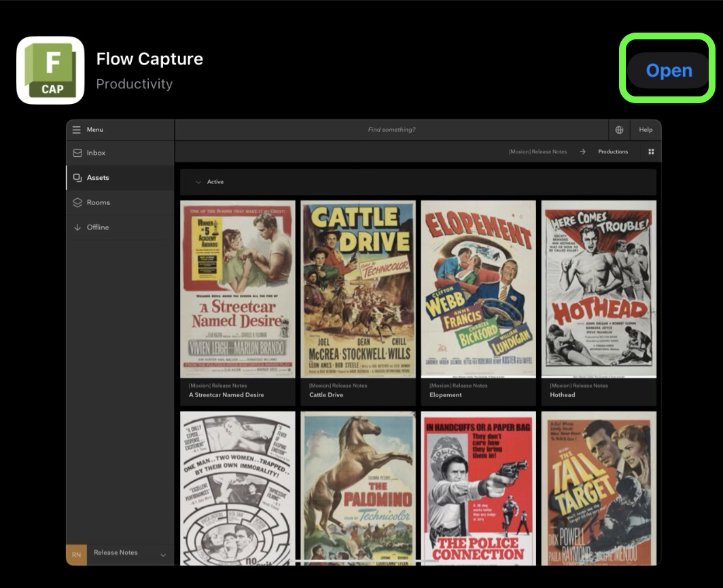The width and height of the screenshot is (723, 588).
Task: Click the RN Release Notes avatar badge
Action: [77, 553]
